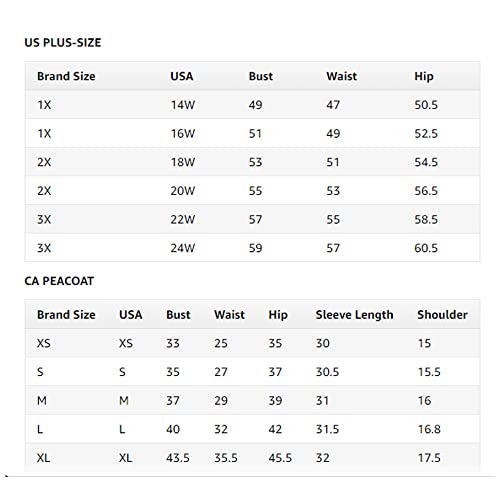Click the Shoulder column header

(x=442, y=315)
